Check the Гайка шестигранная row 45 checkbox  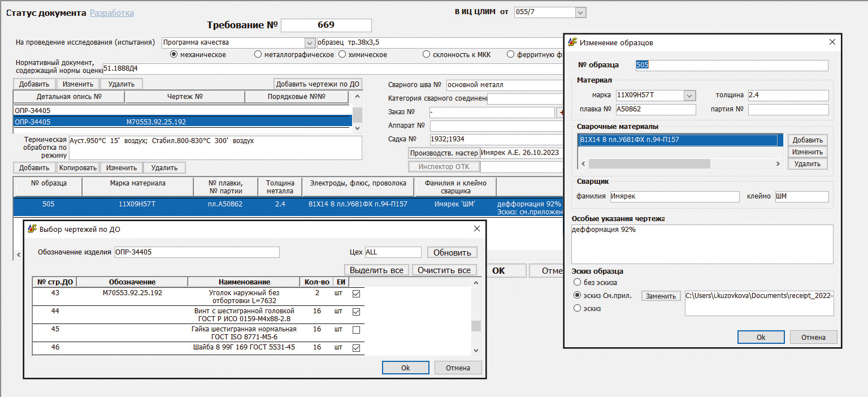point(356,330)
